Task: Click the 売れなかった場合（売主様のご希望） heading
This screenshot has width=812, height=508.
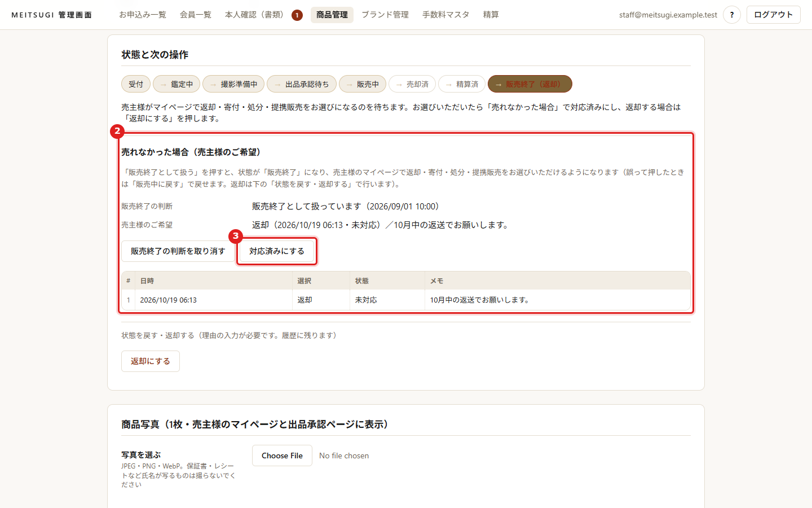Action: (191, 152)
